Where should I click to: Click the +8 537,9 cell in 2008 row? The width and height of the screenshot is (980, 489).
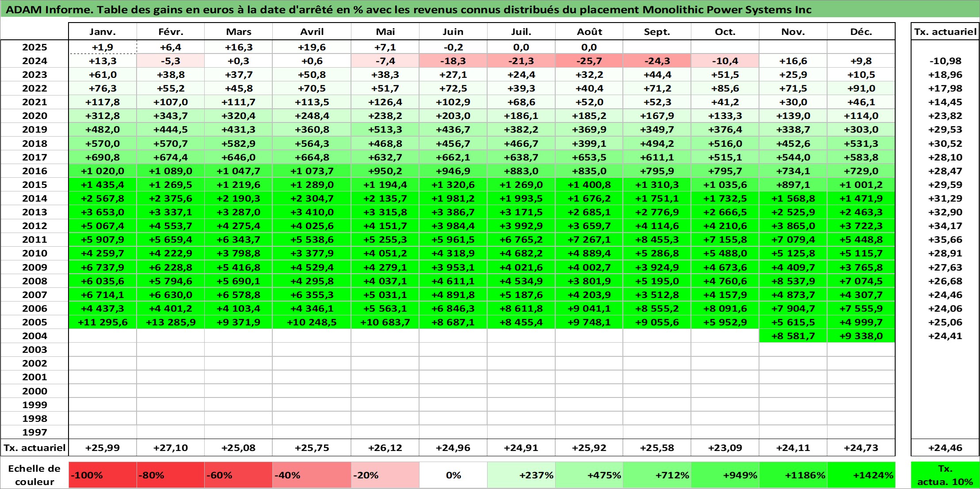click(x=793, y=281)
